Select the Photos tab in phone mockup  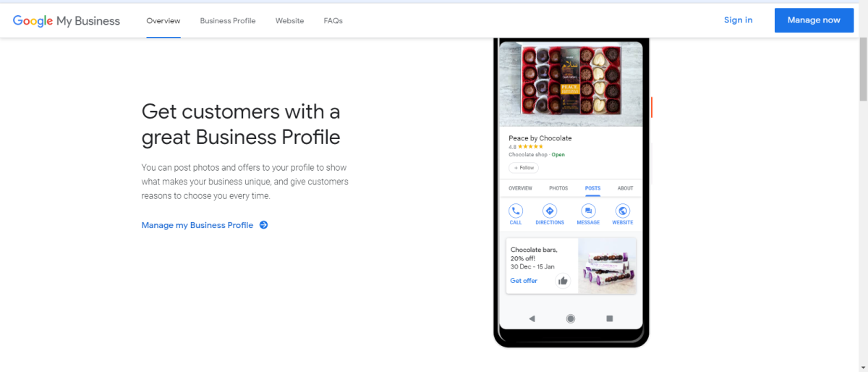pos(558,188)
